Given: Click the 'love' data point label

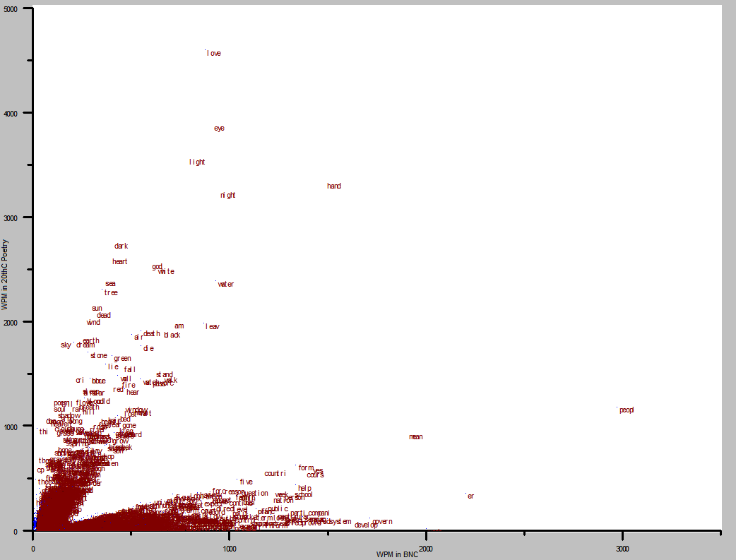Looking at the screenshot, I should click(214, 53).
